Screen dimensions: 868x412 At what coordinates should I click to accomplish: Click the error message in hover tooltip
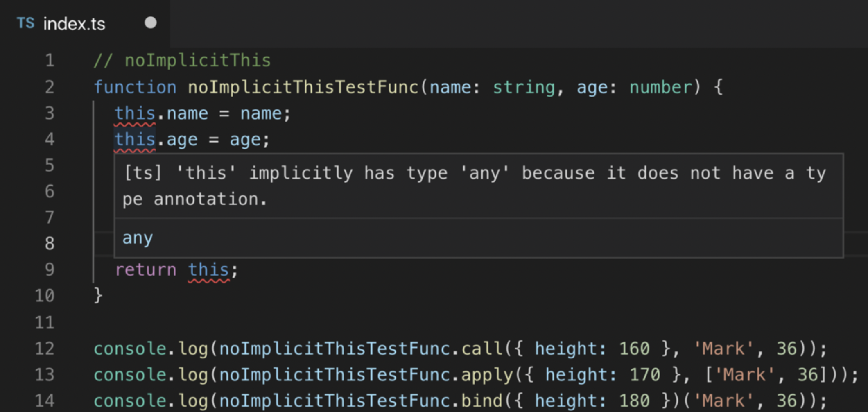pos(475,186)
